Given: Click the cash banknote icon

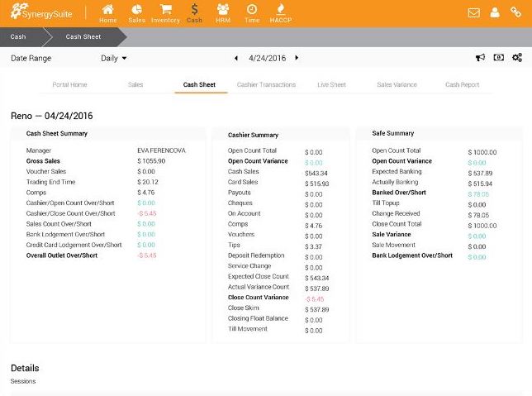Looking at the screenshot, I should [x=498, y=58].
